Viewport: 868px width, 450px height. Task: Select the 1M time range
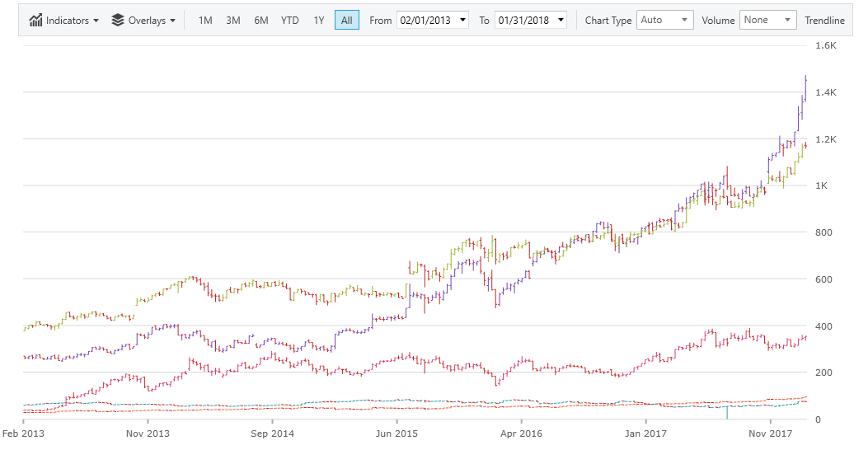pos(205,21)
